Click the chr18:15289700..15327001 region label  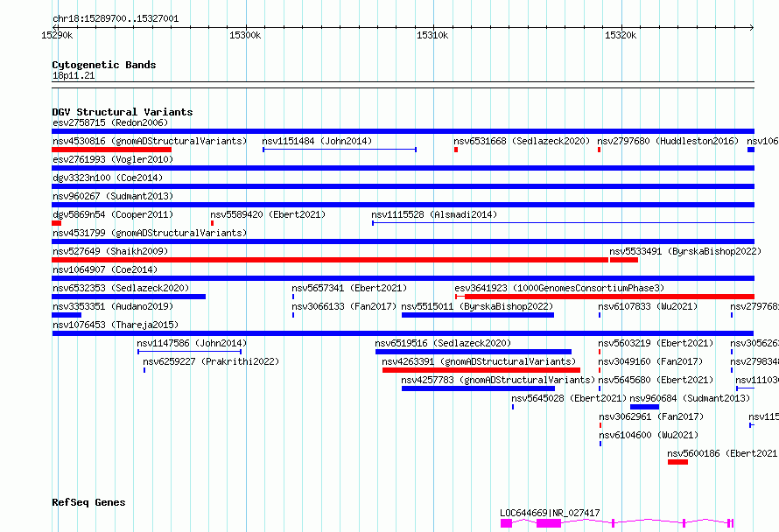coord(116,19)
